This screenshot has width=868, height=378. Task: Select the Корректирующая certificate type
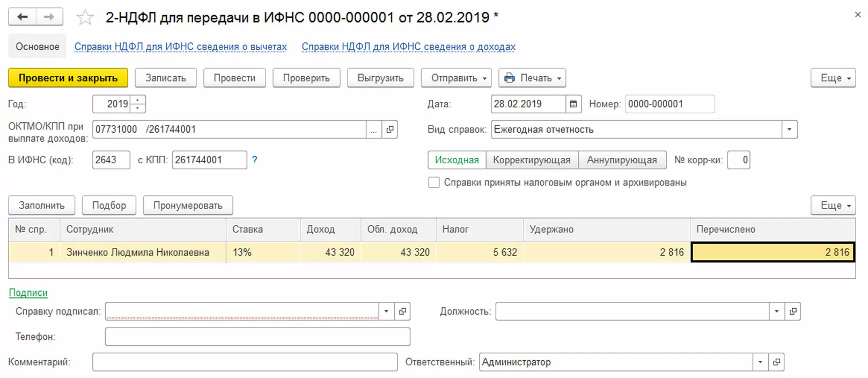point(532,160)
